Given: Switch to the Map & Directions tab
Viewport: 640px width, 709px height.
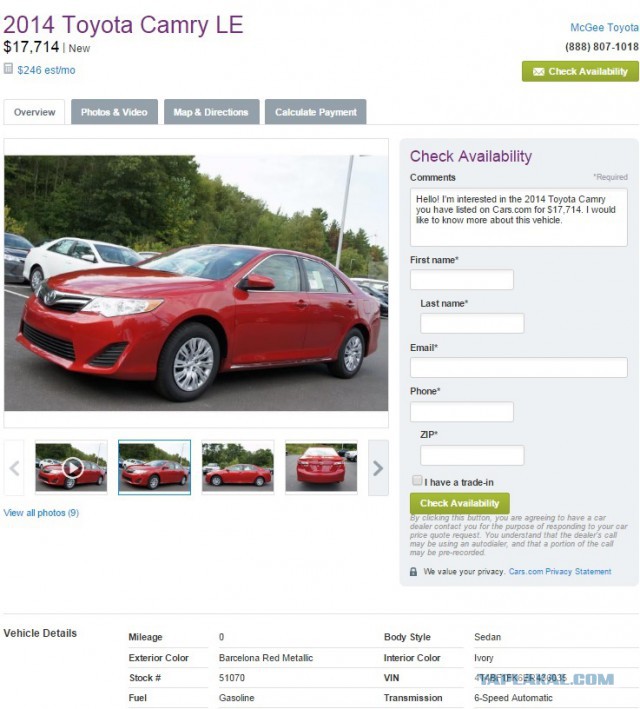Looking at the screenshot, I should tap(211, 112).
